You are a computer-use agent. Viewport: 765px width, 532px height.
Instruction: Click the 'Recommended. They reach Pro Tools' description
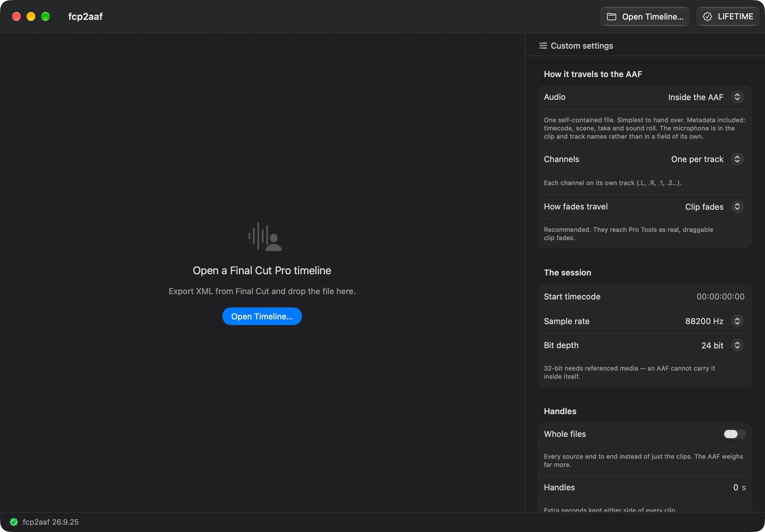(629, 234)
